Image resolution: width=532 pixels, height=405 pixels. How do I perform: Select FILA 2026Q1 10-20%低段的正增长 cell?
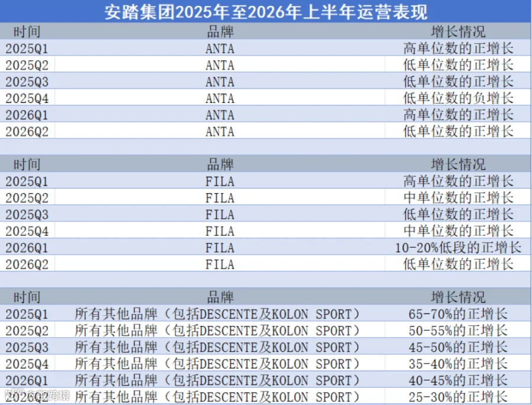click(458, 248)
